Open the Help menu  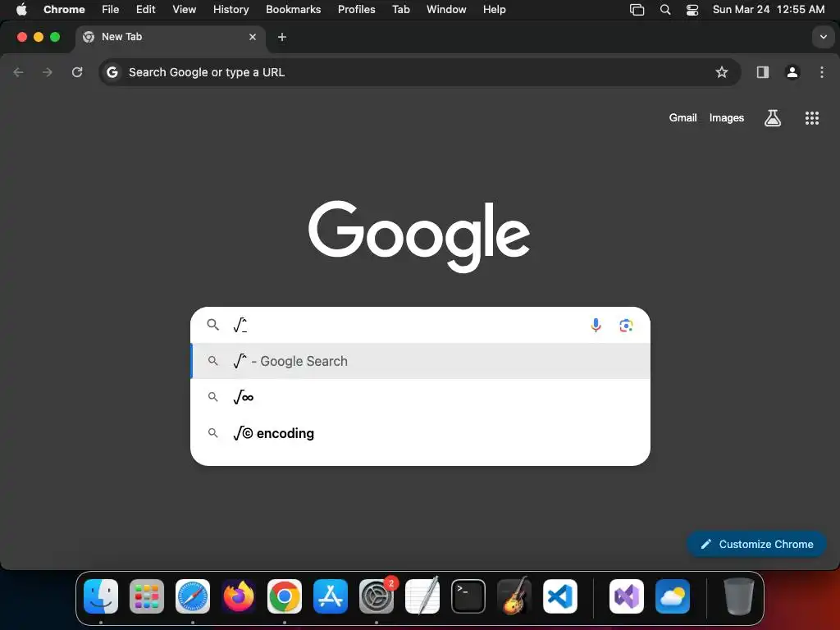pos(494,9)
